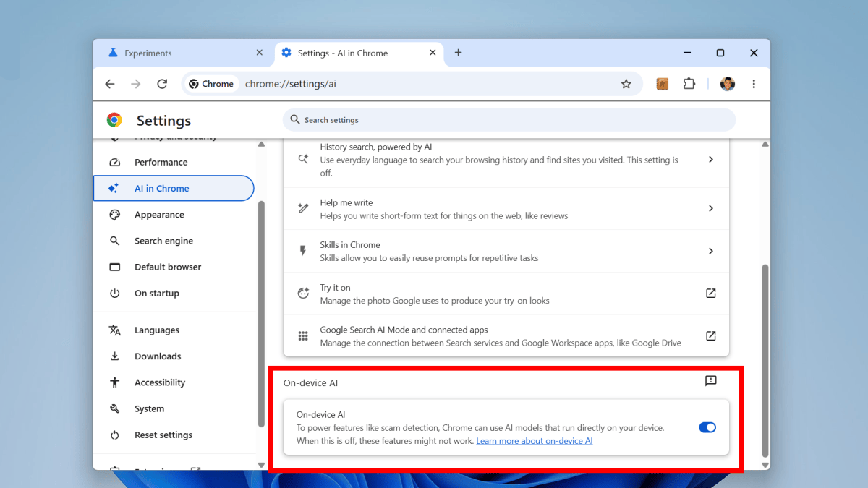Open Languages settings
The width and height of the screenshot is (868, 488).
click(x=174, y=330)
